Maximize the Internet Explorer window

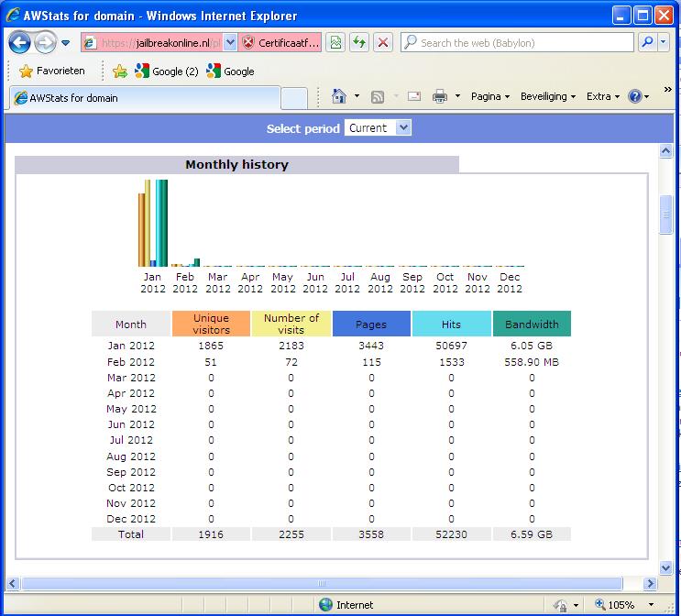point(643,16)
